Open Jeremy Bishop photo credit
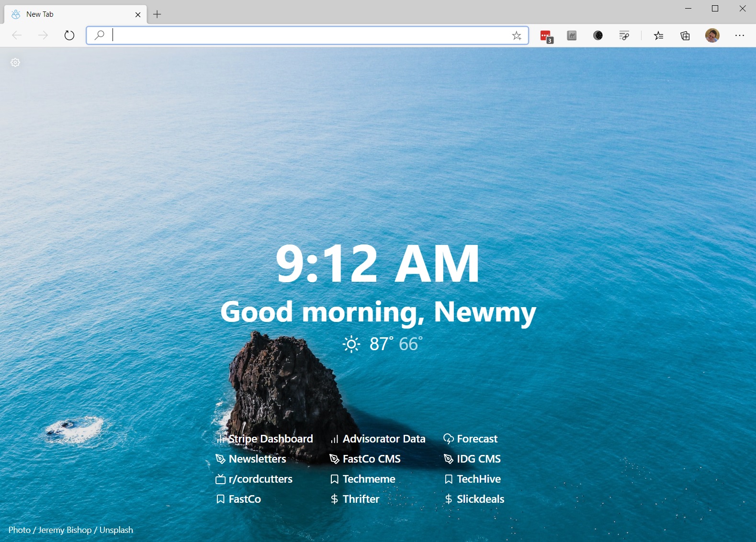Image resolution: width=756 pixels, height=542 pixels. coord(65,530)
